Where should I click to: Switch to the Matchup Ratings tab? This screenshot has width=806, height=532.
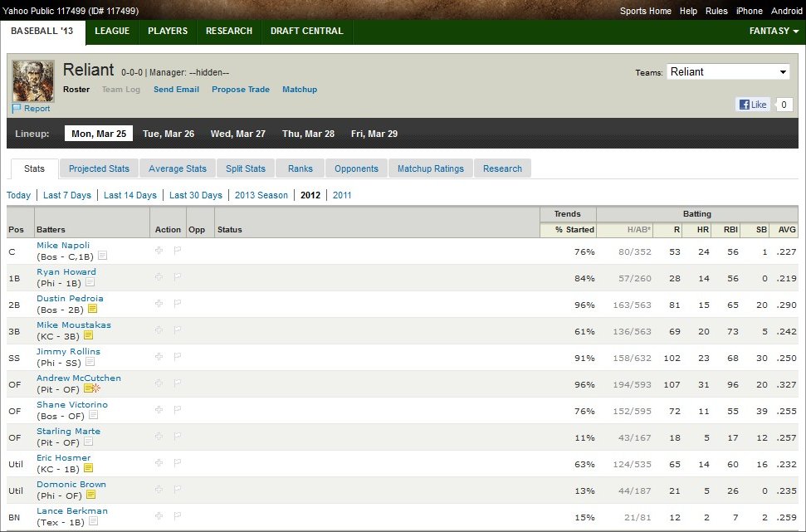tap(430, 168)
